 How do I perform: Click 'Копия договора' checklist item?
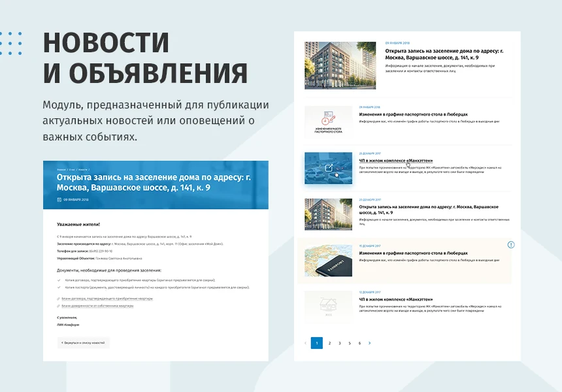click(x=140, y=280)
